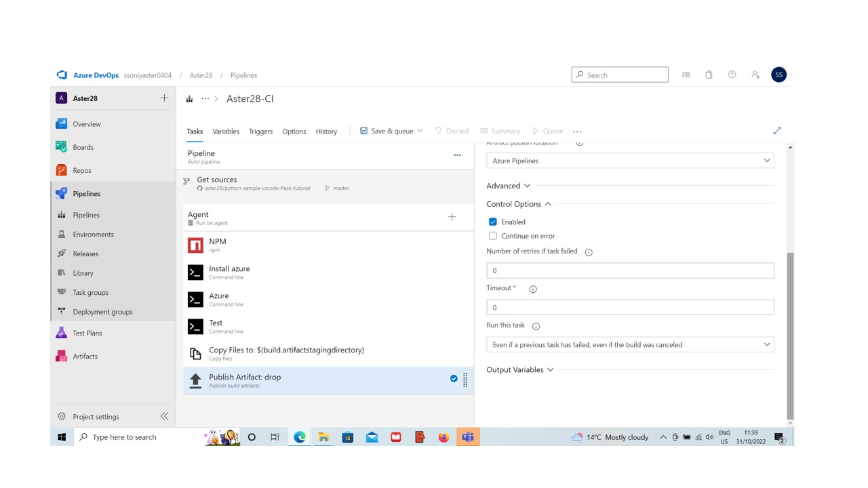This screenshot has width=868, height=488.
Task: Open Project settings
Action: 96,416
